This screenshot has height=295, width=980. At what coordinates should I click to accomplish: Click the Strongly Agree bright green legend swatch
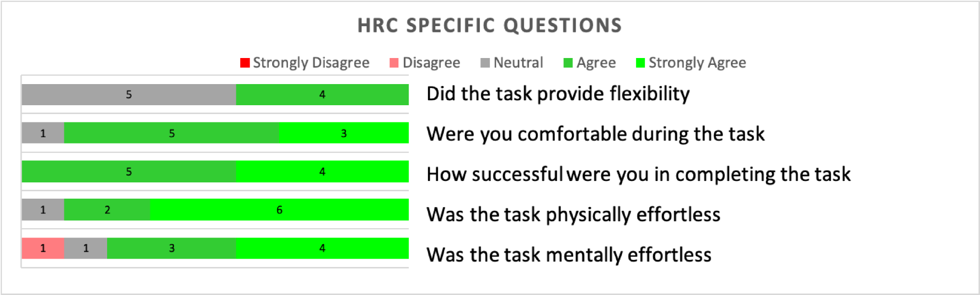tap(640, 62)
